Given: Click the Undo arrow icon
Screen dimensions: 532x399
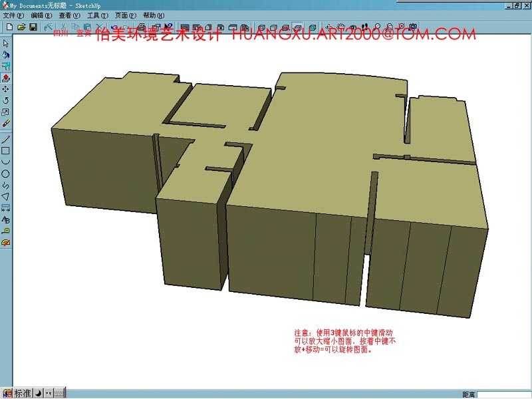Looking at the screenshot, I should coord(114,27).
